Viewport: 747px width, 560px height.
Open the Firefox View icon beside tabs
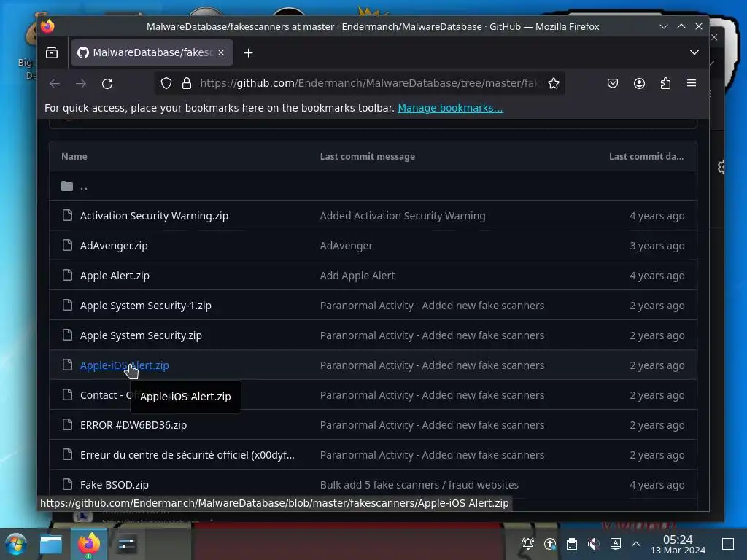click(x=52, y=52)
